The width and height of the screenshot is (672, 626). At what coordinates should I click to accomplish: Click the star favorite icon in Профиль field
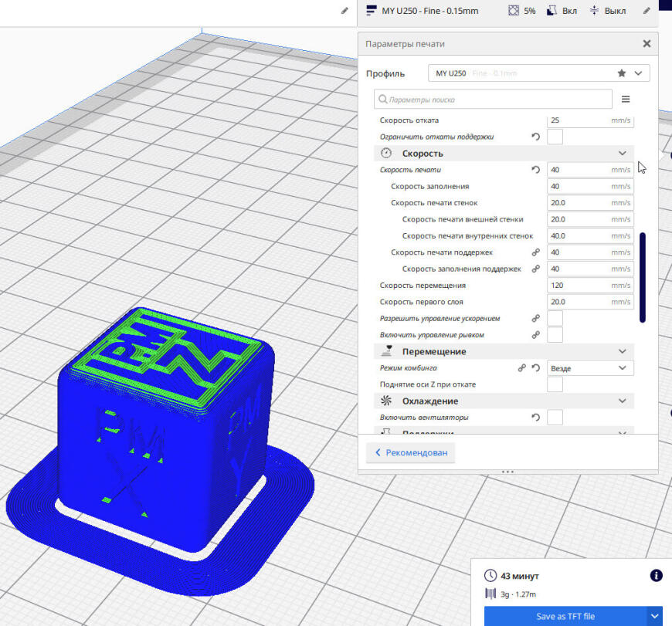622,73
